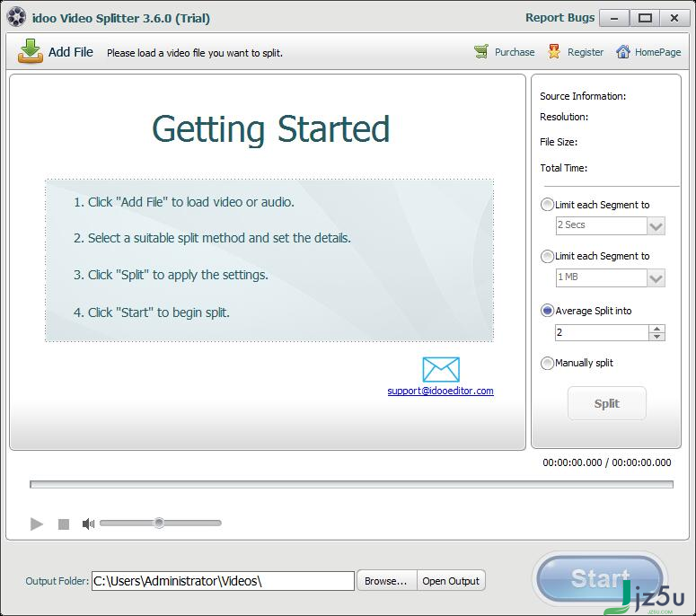Click step 4 'Start' instruction text
Screen dimensions: 696x616
click(152, 312)
